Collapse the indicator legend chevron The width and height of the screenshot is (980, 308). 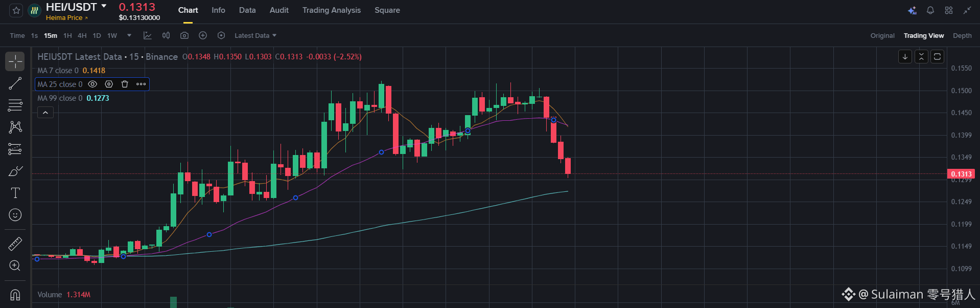click(x=45, y=113)
